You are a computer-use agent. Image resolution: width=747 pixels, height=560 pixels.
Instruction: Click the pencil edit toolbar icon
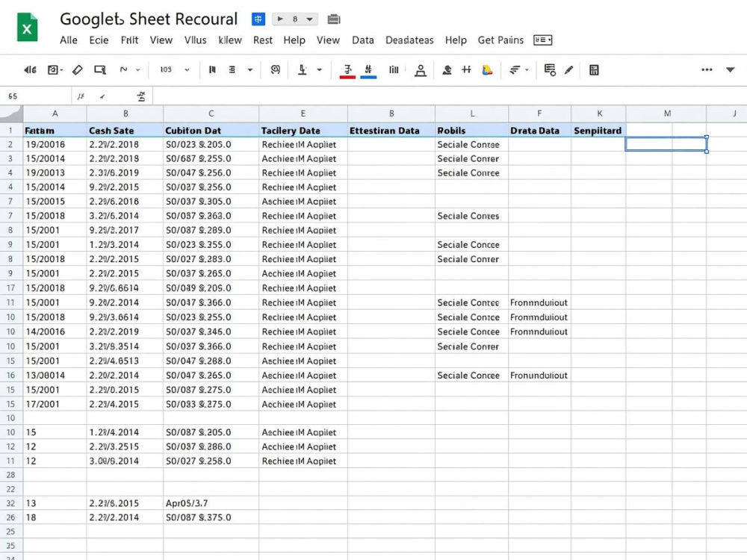(x=568, y=70)
